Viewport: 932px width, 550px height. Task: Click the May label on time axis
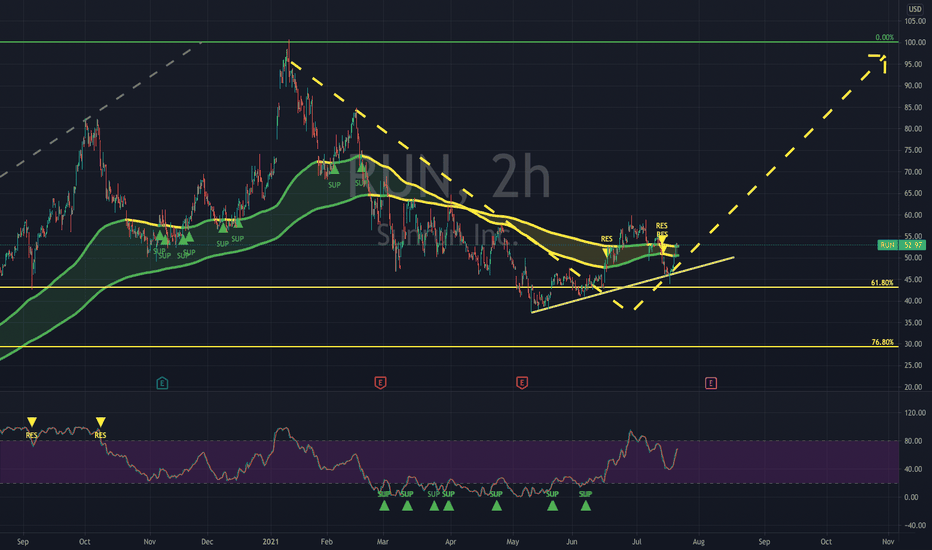click(x=512, y=542)
